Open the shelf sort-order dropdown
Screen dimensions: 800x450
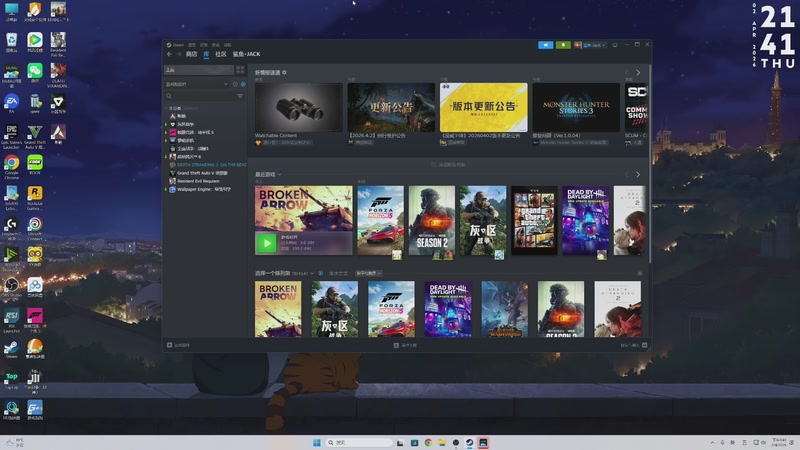[368, 273]
